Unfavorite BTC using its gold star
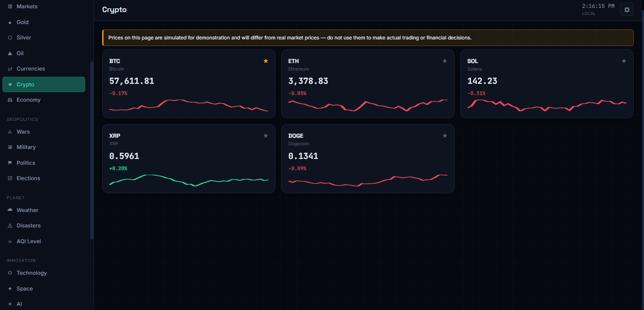Viewport: 644px width, 310px height. click(266, 61)
